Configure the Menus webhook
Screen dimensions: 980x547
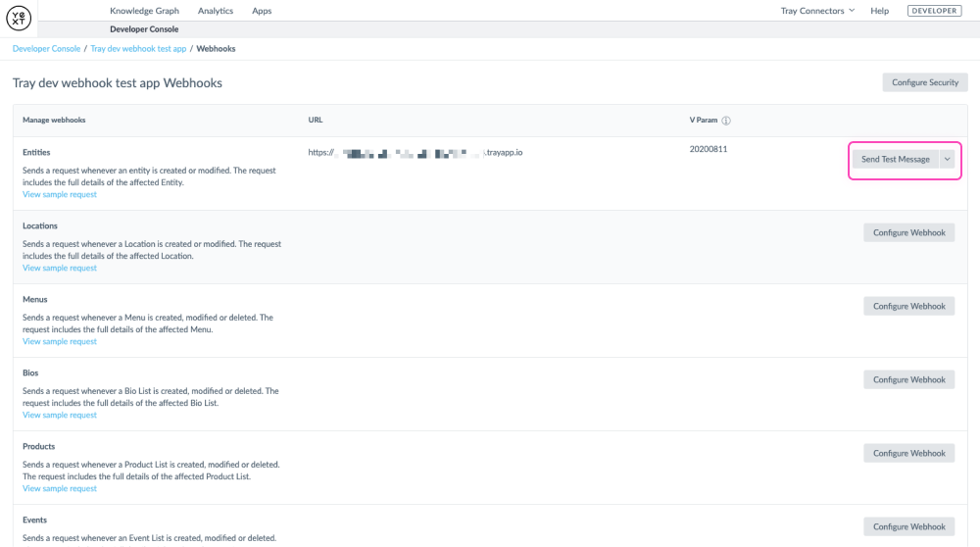pos(908,306)
